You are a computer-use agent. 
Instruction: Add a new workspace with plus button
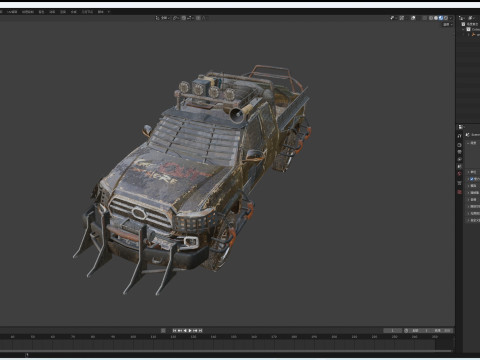[x=109, y=12]
